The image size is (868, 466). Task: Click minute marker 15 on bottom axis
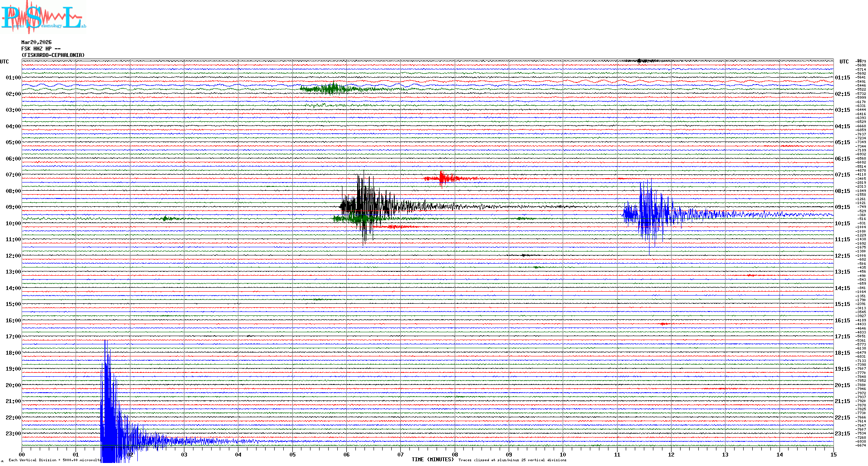click(833, 454)
